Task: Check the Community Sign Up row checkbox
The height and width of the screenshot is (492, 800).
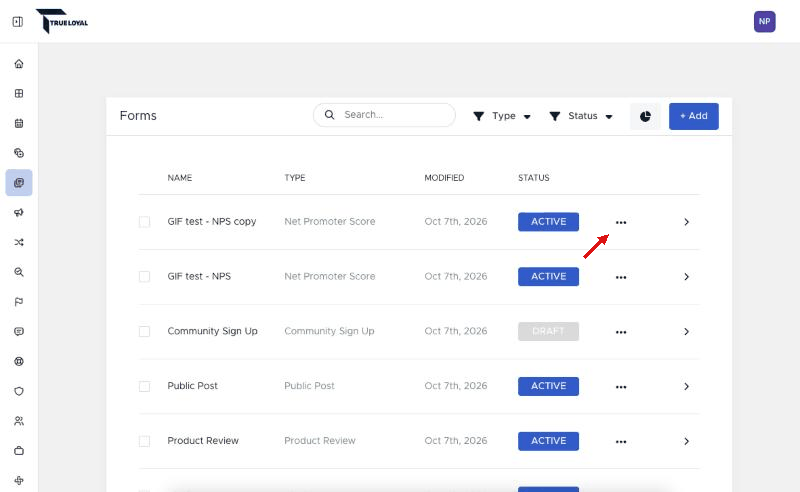Action: (144, 331)
